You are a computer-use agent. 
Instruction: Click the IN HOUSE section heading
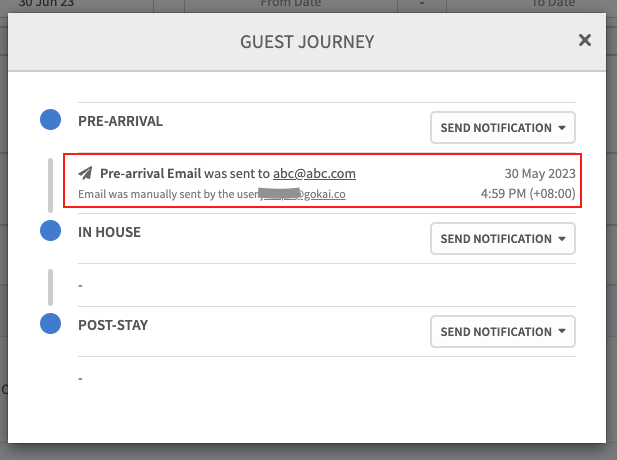point(110,232)
